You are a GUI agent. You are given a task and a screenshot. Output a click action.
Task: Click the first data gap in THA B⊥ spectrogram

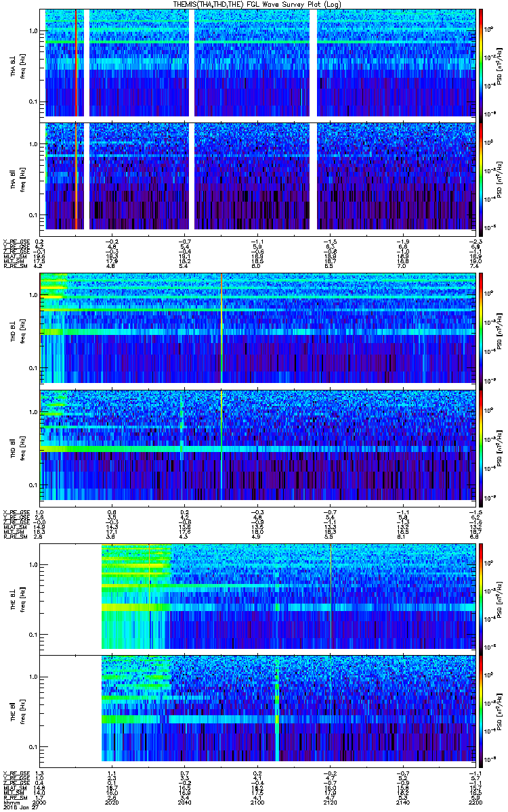[86, 63]
